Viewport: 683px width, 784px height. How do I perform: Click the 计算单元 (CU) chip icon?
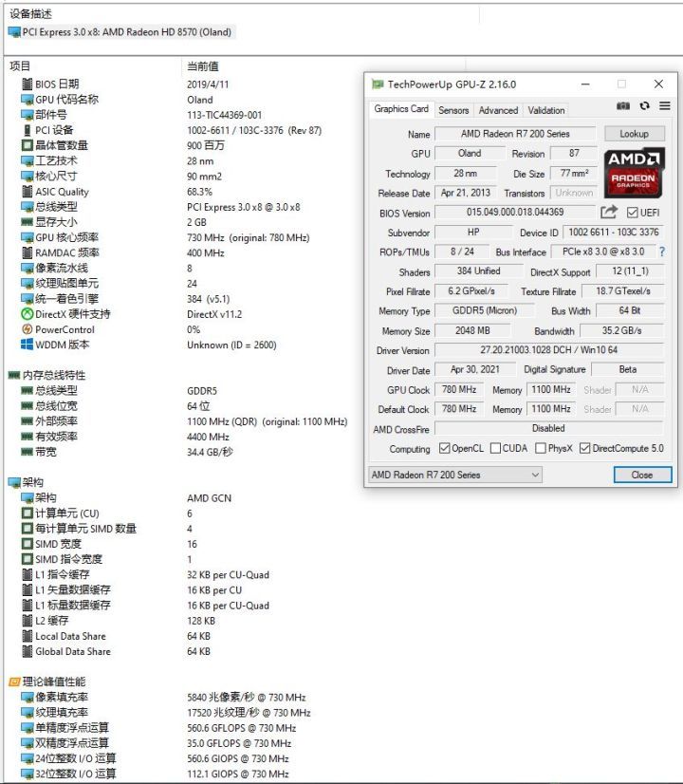click(x=27, y=513)
